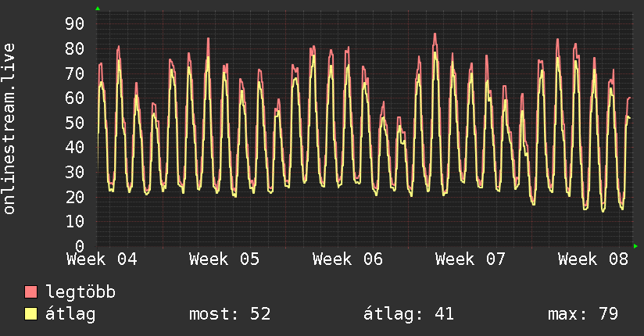The width and height of the screenshot is (644, 336).
Task: Click the 'Week 07' axis label
Action: point(470,259)
